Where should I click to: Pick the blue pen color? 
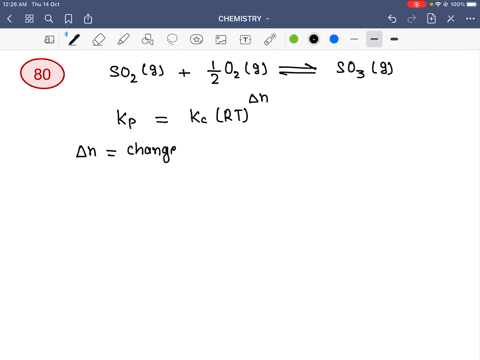tap(334, 39)
